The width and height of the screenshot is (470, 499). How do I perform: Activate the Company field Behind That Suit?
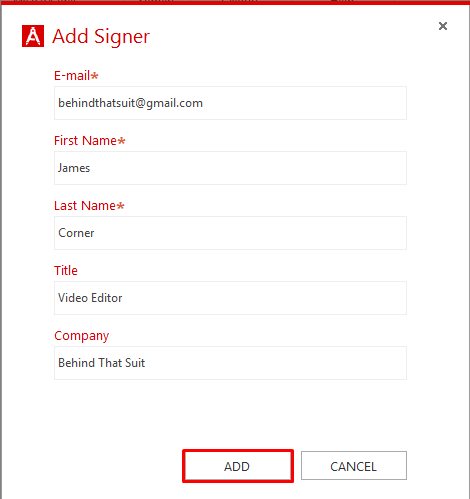pos(230,363)
